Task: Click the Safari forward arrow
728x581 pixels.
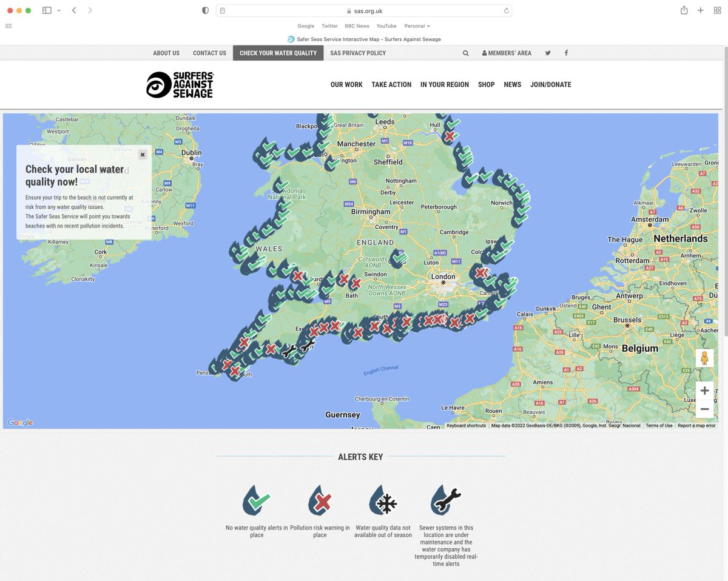Action: pyautogui.click(x=90, y=10)
